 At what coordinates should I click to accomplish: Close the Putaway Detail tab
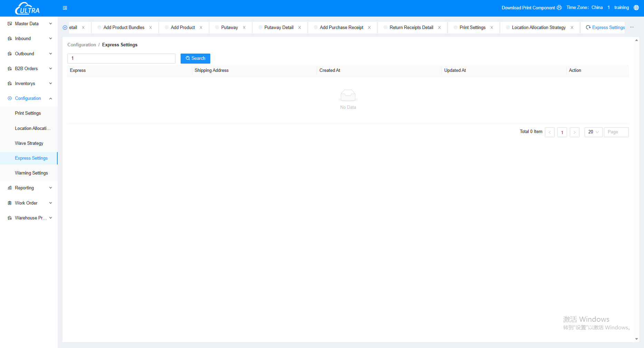point(300,28)
